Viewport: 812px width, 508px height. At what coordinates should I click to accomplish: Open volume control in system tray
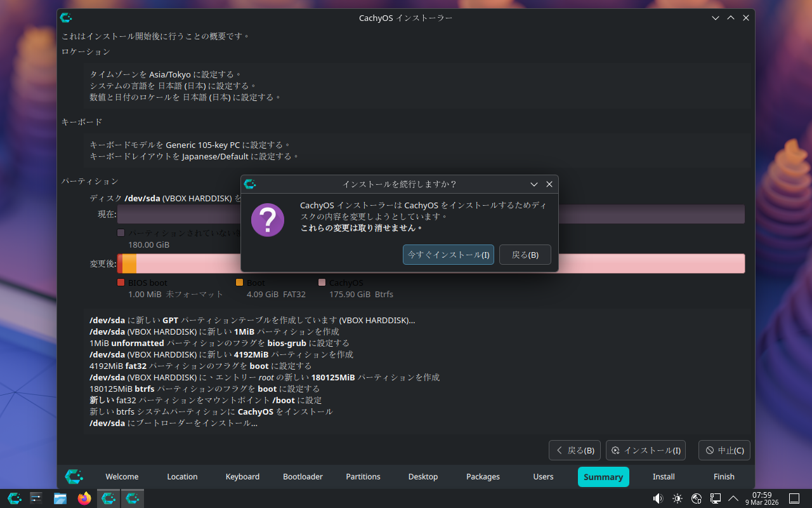658,498
